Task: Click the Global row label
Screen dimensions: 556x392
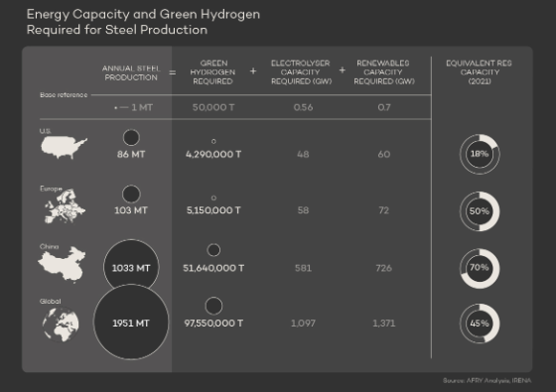Action: 51,302
